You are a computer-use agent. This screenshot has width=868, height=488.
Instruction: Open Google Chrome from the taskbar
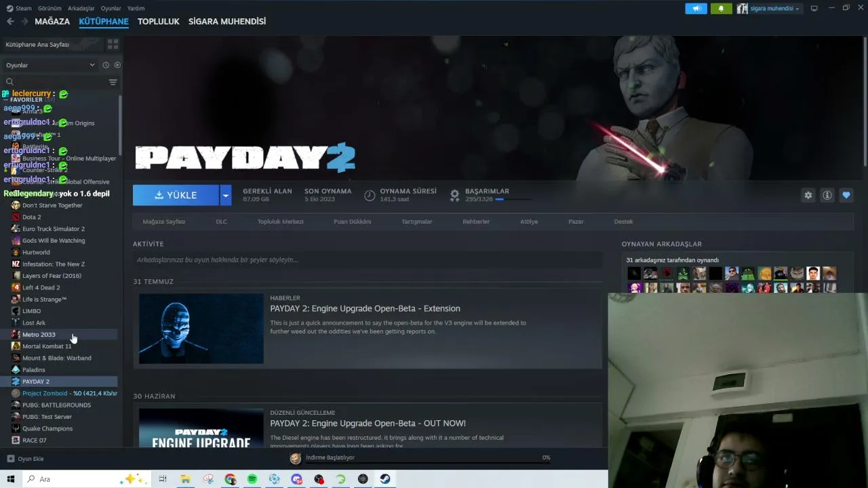click(x=230, y=479)
